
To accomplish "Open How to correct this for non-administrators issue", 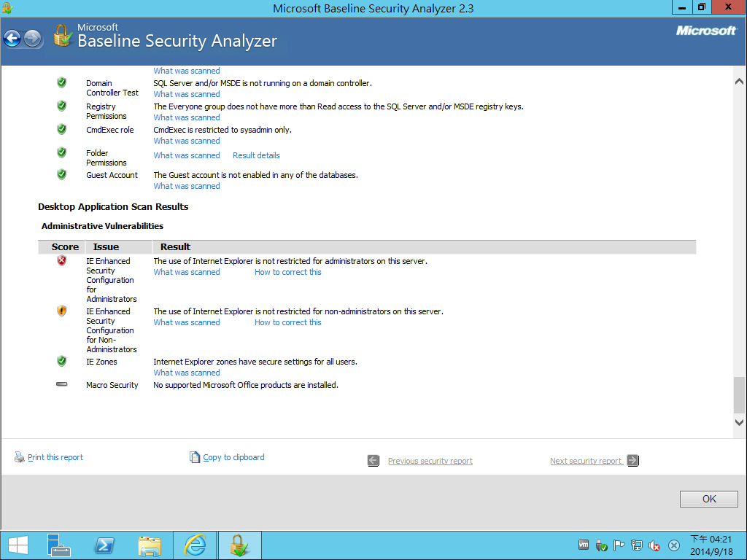I will point(287,322).
